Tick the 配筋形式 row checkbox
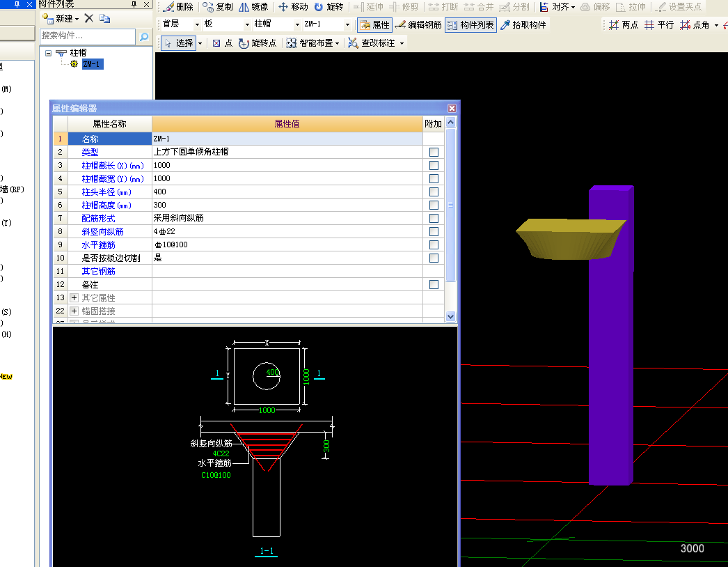Image resolution: width=728 pixels, height=567 pixels. (x=434, y=219)
